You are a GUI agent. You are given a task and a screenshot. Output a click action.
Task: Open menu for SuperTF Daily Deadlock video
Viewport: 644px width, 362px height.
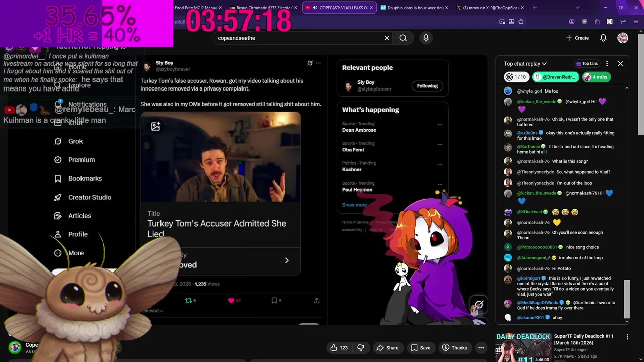pos(627,337)
